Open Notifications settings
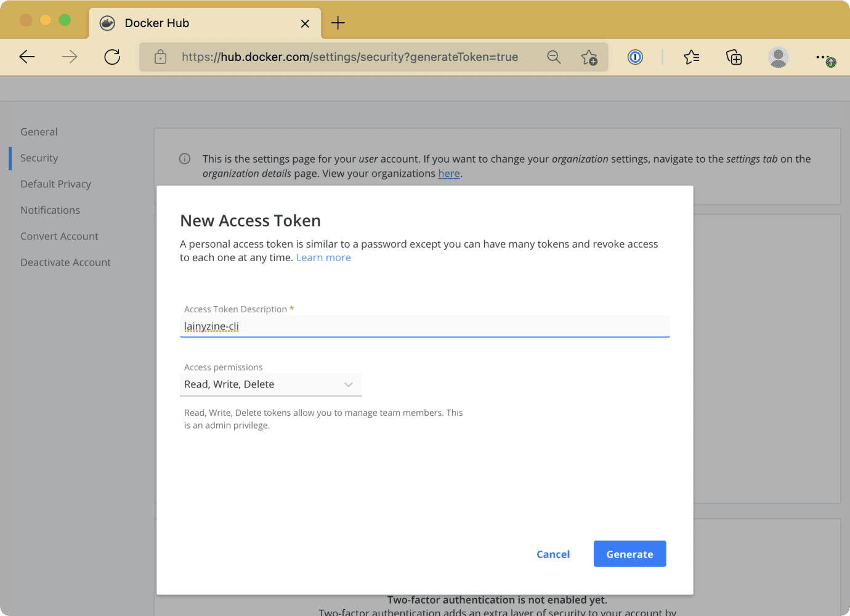 coord(50,210)
